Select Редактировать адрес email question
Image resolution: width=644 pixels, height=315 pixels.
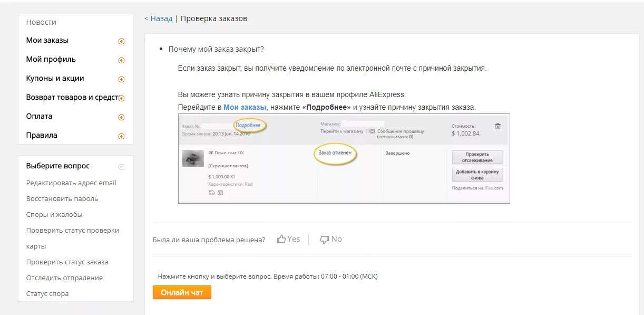pos(71,183)
